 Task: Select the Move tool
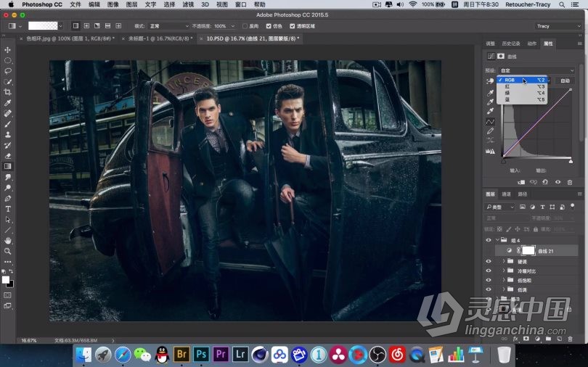click(x=7, y=50)
